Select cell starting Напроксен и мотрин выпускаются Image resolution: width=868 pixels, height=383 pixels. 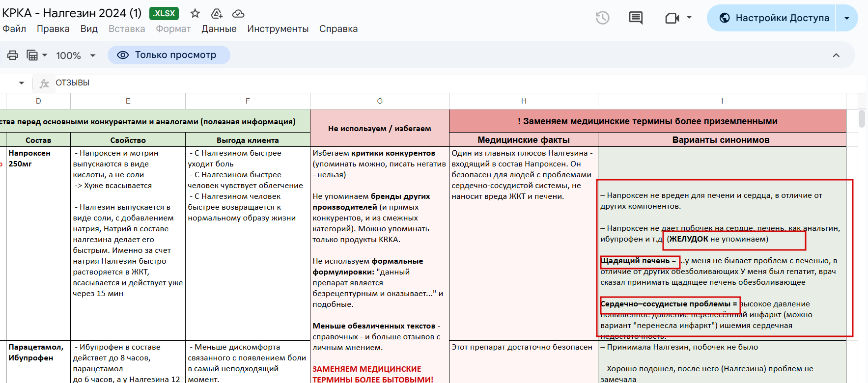pyautogui.click(x=128, y=244)
